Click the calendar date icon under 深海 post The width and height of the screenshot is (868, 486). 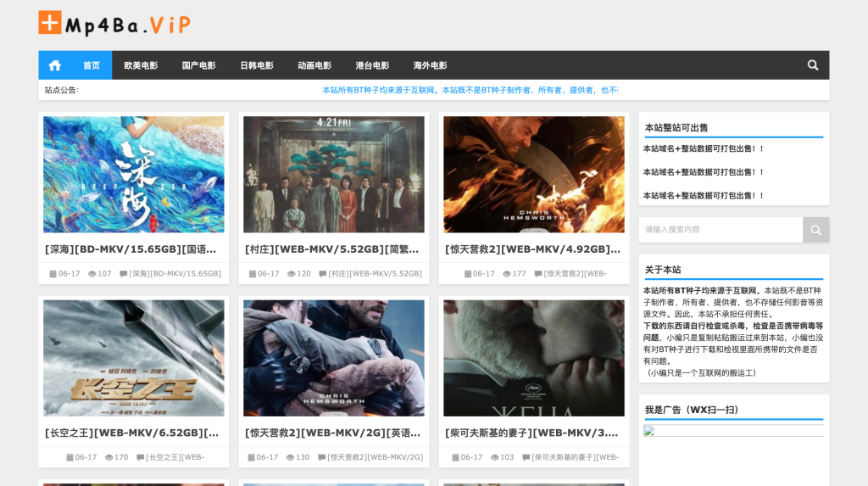click(53, 274)
